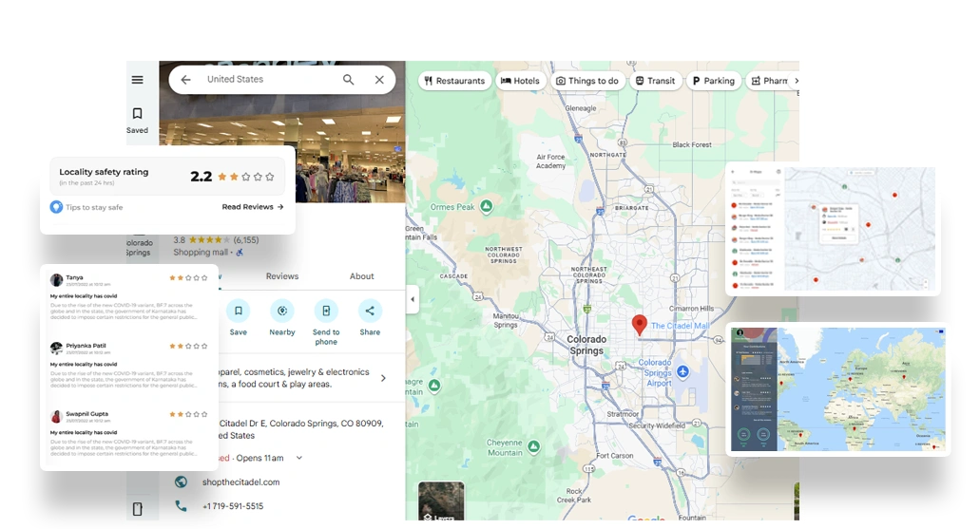Open shopthecitadel.com website link

pyautogui.click(x=240, y=482)
